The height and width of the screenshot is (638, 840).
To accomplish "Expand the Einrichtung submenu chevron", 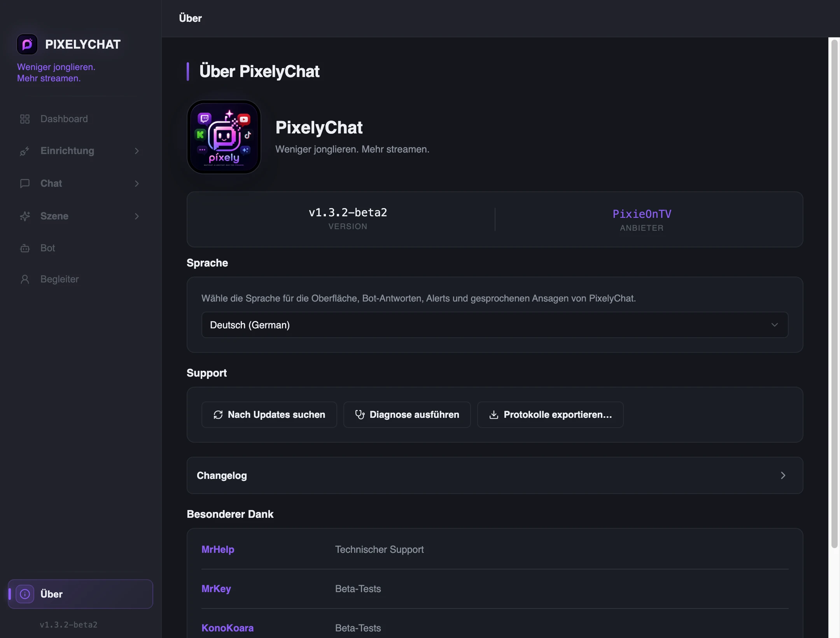I will click(x=137, y=151).
